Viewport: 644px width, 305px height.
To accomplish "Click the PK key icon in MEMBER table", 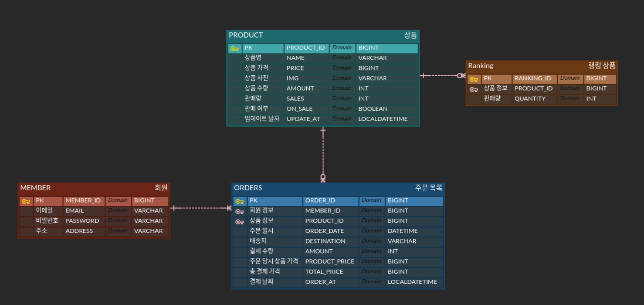I will (x=25, y=201).
